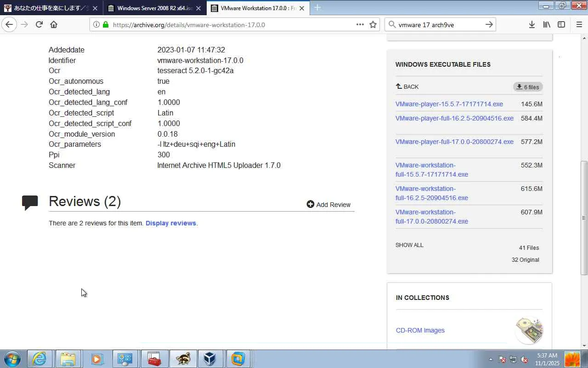This screenshot has width=588, height=368.
Task: Download VMware-player-full-17.0.0-20800274.exe
Action: (454, 142)
